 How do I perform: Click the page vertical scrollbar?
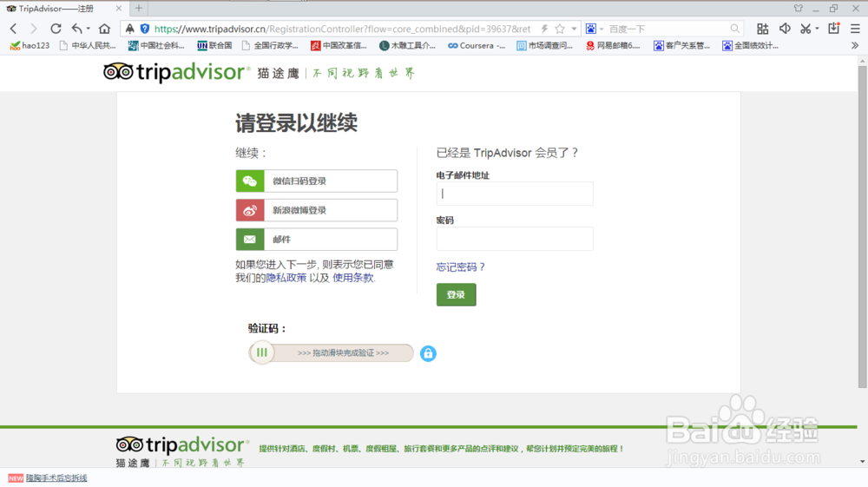[863, 227]
